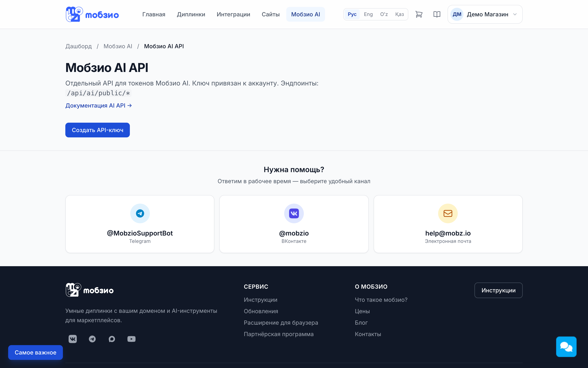Switch the language to Eng
This screenshot has width=588, height=368.
pos(368,14)
